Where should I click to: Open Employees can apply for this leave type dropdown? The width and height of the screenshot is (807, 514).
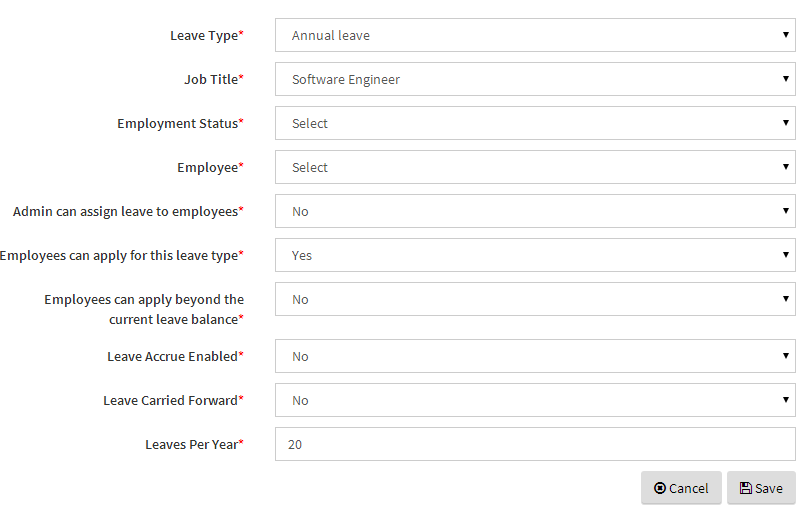[x=535, y=255]
